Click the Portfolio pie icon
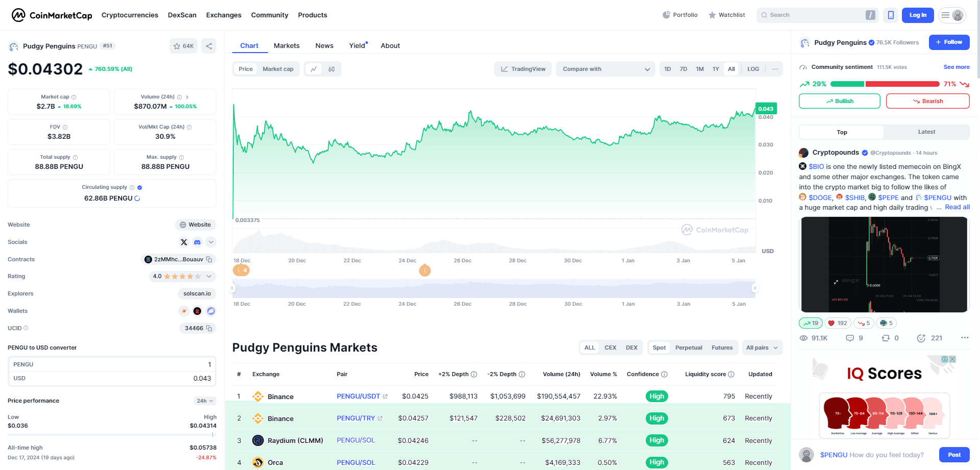The width and height of the screenshot is (980, 470). pos(667,15)
